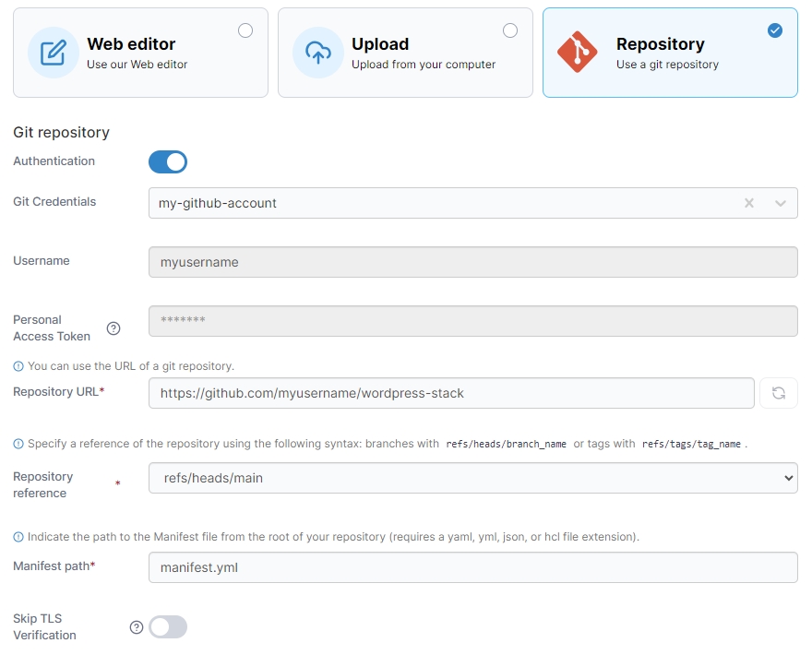Viewport: 812px width, 655px height.
Task: Clear the my-github-account credential selection
Action: [749, 203]
